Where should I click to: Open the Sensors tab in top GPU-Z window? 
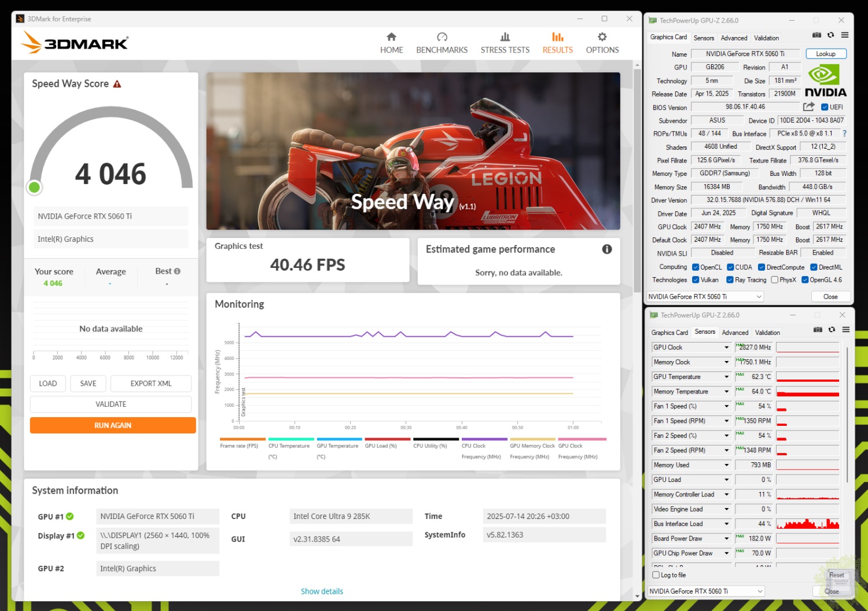tap(704, 38)
